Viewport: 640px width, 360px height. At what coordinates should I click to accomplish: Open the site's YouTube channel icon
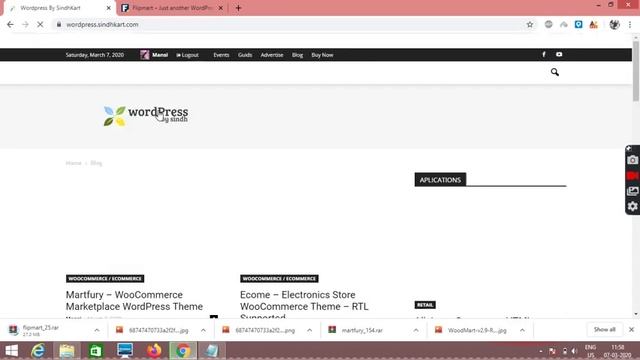[559, 54]
